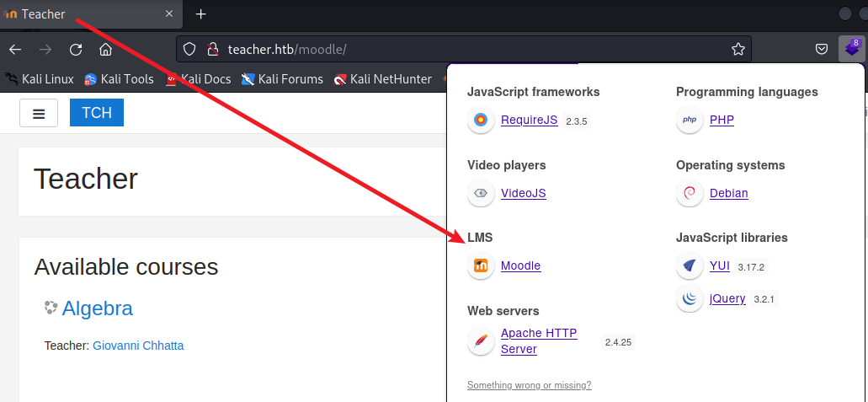Click the YUI link
Image resolution: width=868 pixels, height=402 pixels.
720,265
